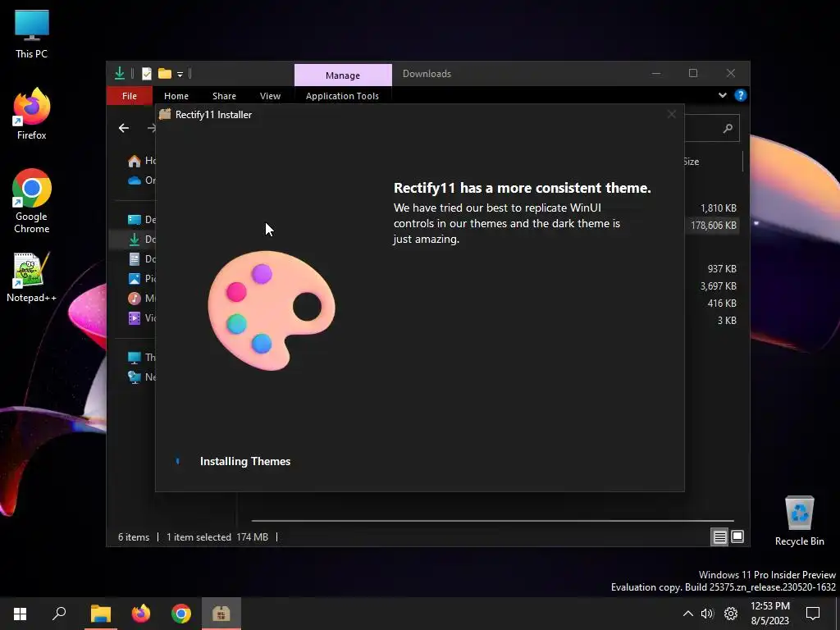Switch to Large icons view in status bar

coord(737,536)
